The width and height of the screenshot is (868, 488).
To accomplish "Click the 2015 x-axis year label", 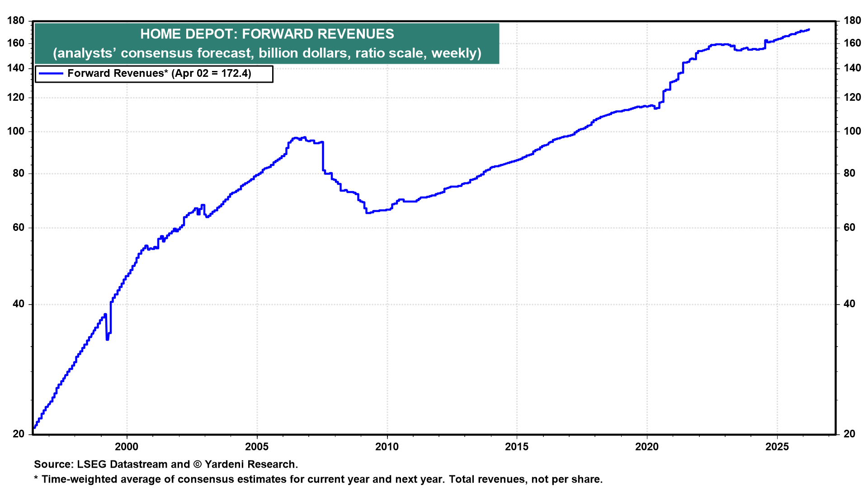I will coord(517,447).
